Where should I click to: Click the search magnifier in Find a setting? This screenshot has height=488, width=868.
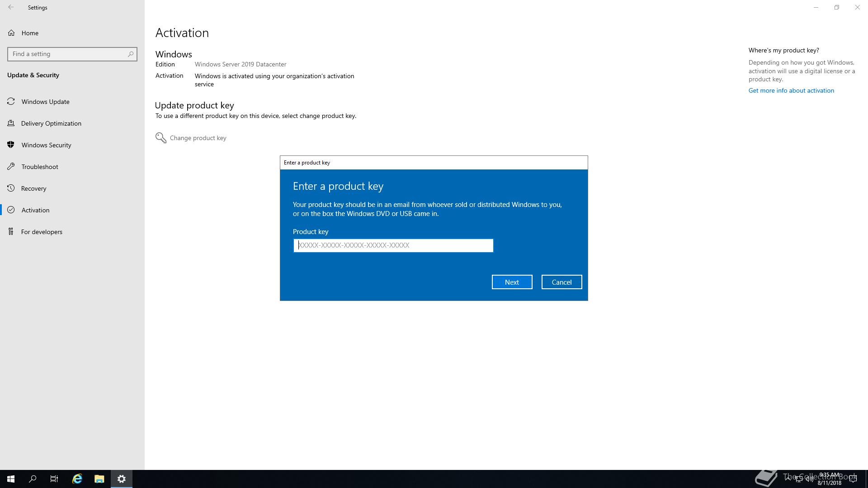tap(131, 54)
